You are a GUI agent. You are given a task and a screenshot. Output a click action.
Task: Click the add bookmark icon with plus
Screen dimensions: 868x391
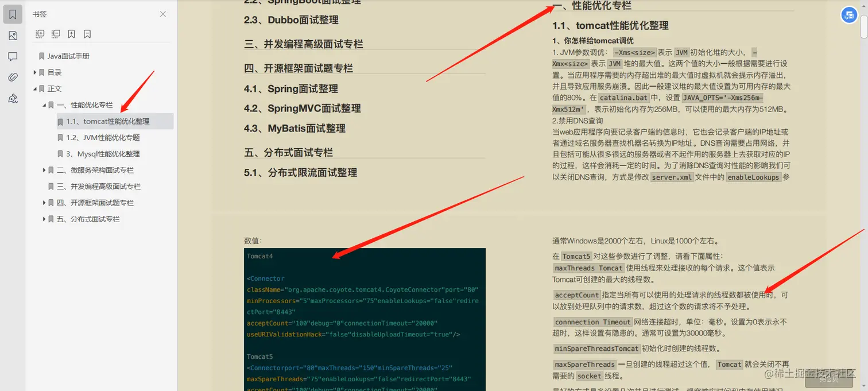pos(71,34)
